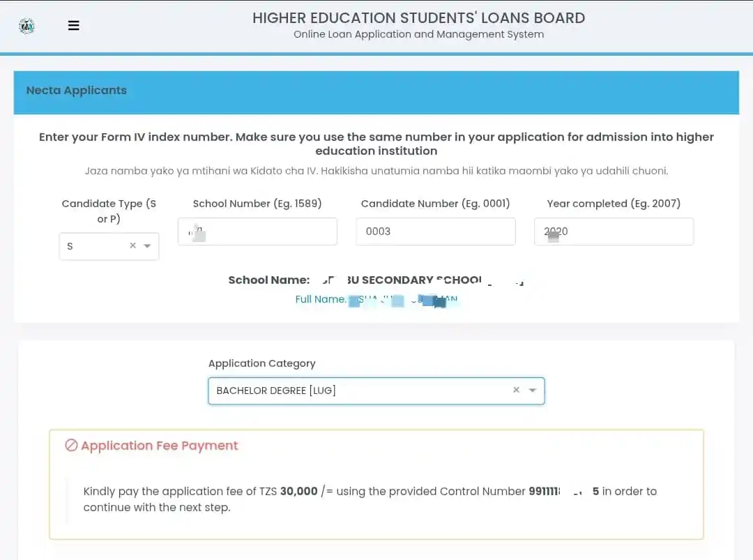Expand the Application Category dropdown arrow

[x=533, y=390]
